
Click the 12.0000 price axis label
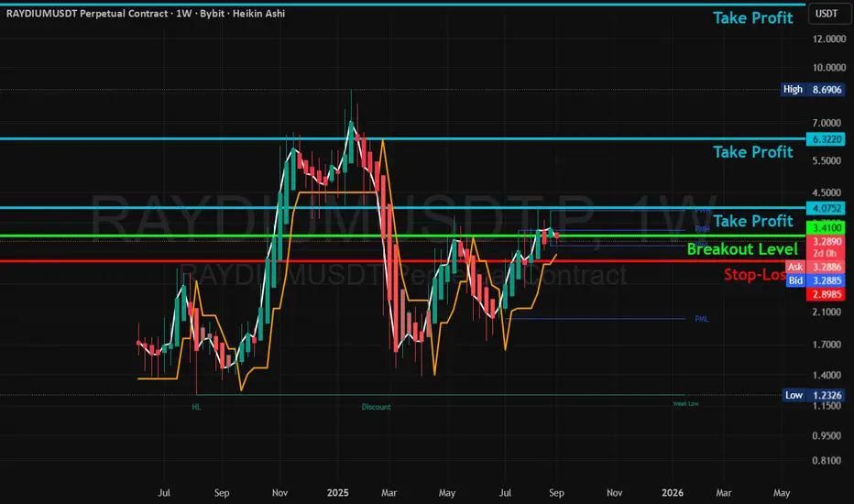(829, 38)
